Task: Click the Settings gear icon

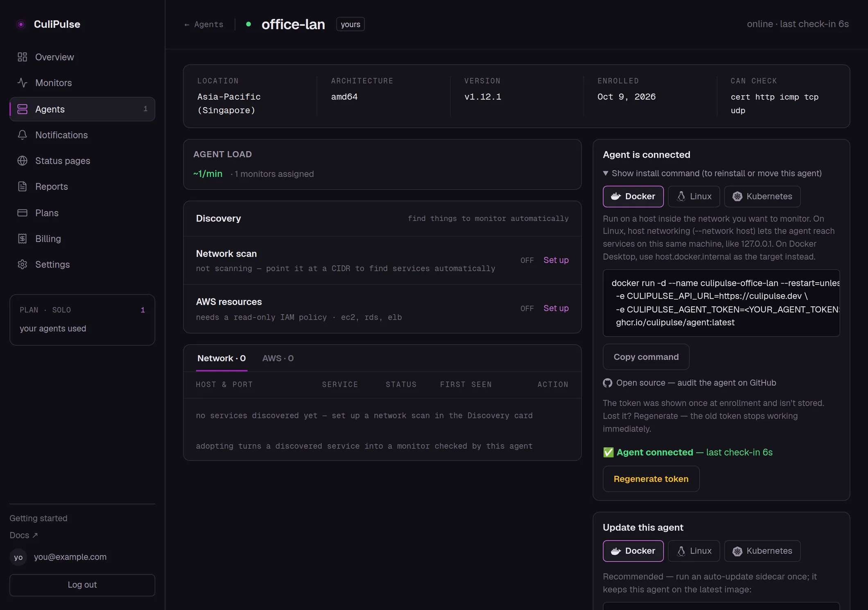Action: (23, 264)
